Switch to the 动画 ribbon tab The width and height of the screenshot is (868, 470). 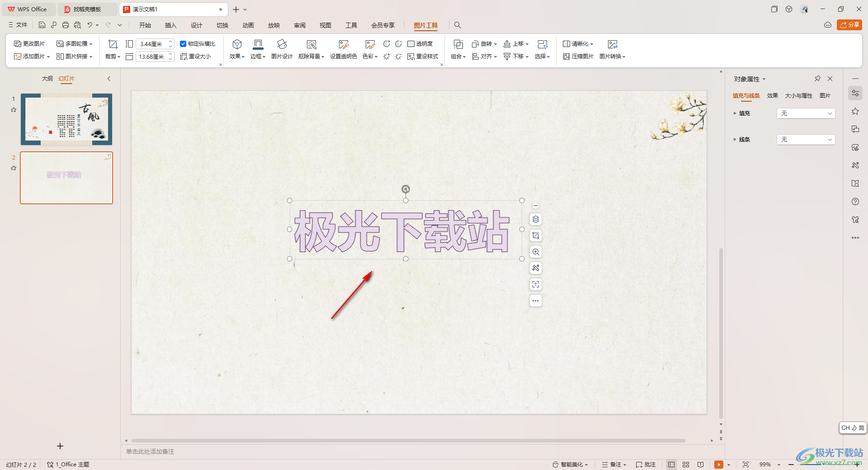coord(248,25)
